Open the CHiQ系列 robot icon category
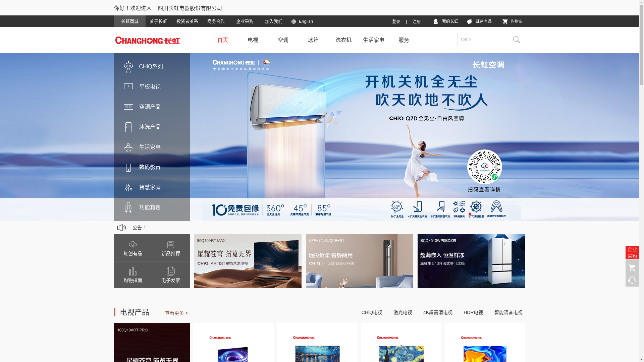644x362 pixels. (128, 67)
